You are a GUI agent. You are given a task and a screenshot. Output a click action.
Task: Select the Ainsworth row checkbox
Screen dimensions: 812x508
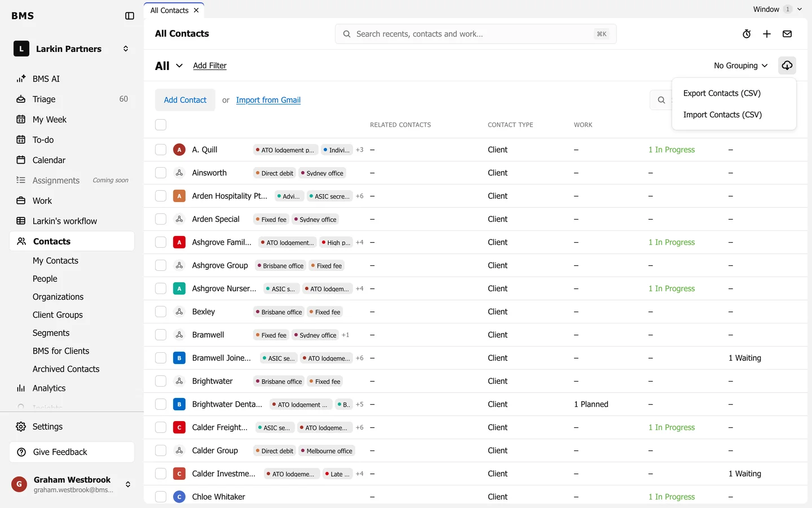[161, 173]
